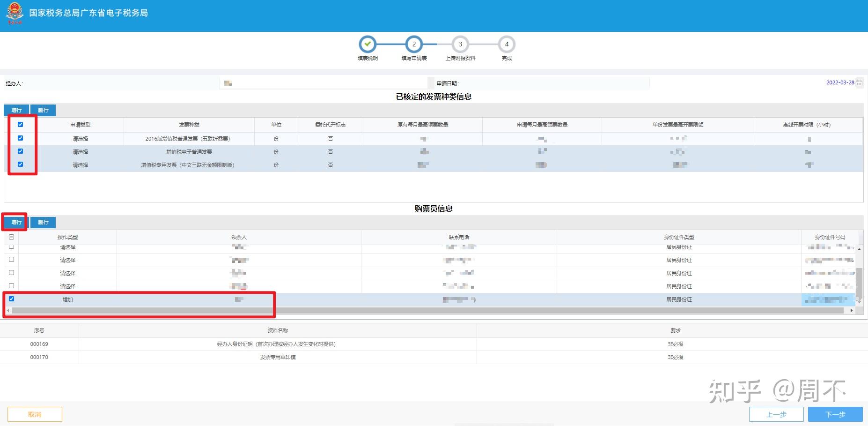Toggle the select-all checkbox in invoice table header
This screenshot has width=868, height=426.
[x=20, y=124]
